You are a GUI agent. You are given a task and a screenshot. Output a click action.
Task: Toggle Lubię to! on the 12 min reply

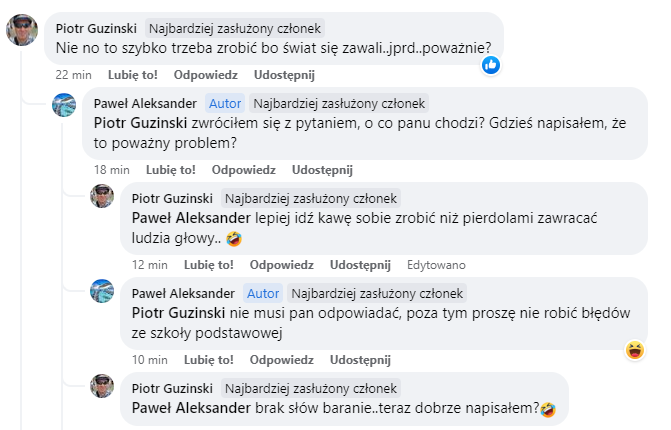click(x=207, y=264)
